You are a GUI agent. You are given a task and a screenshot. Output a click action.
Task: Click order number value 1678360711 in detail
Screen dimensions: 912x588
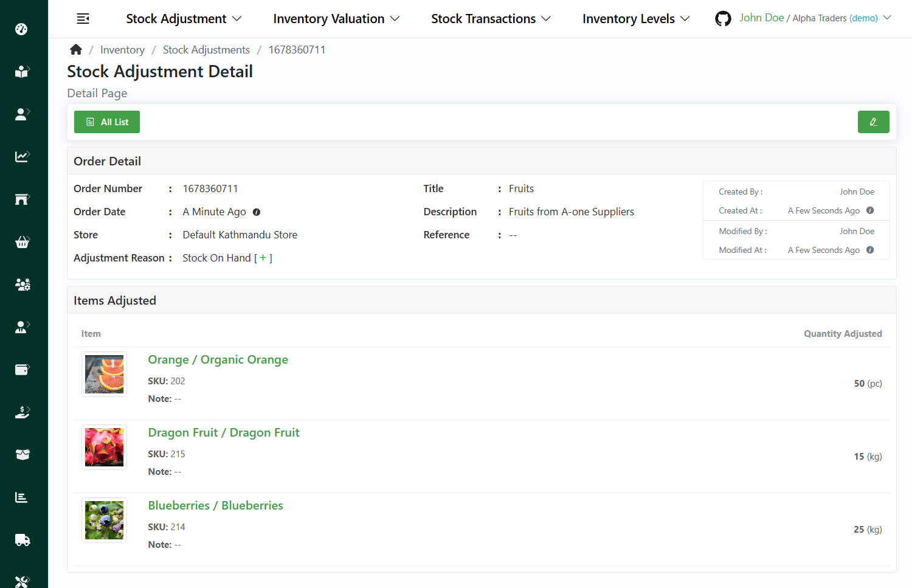(210, 189)
